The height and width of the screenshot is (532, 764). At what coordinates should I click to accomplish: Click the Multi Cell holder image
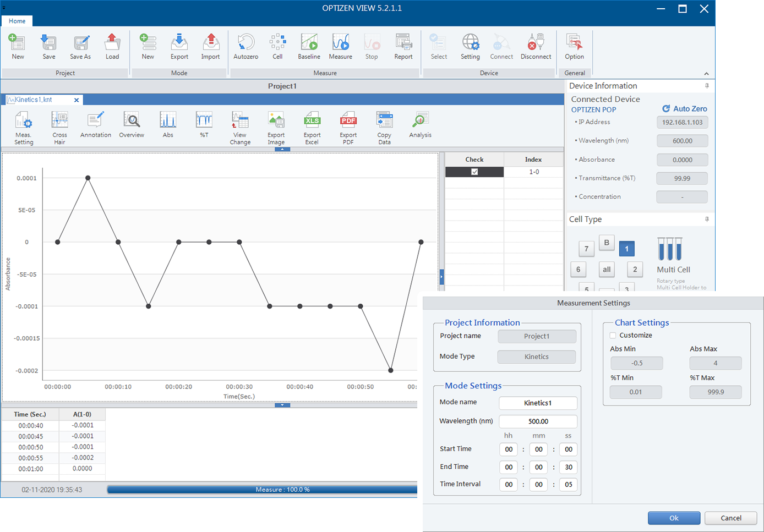tap(670, 249)
